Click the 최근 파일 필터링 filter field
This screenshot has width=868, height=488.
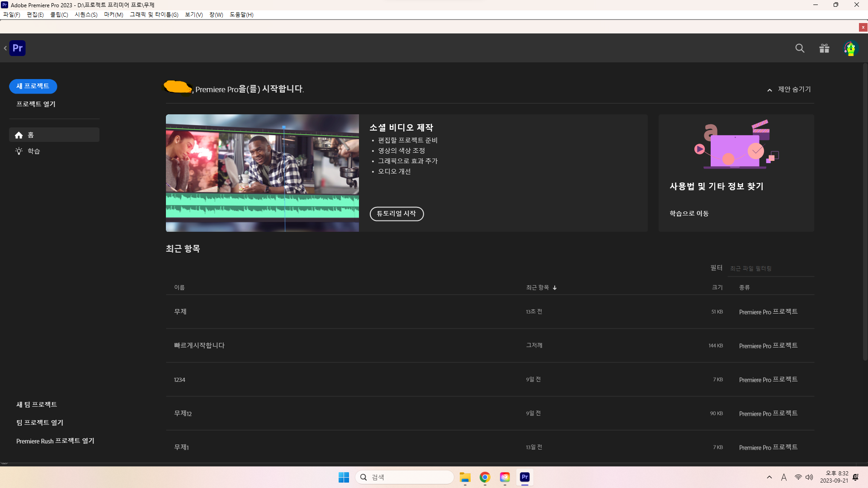pos(771,269)
